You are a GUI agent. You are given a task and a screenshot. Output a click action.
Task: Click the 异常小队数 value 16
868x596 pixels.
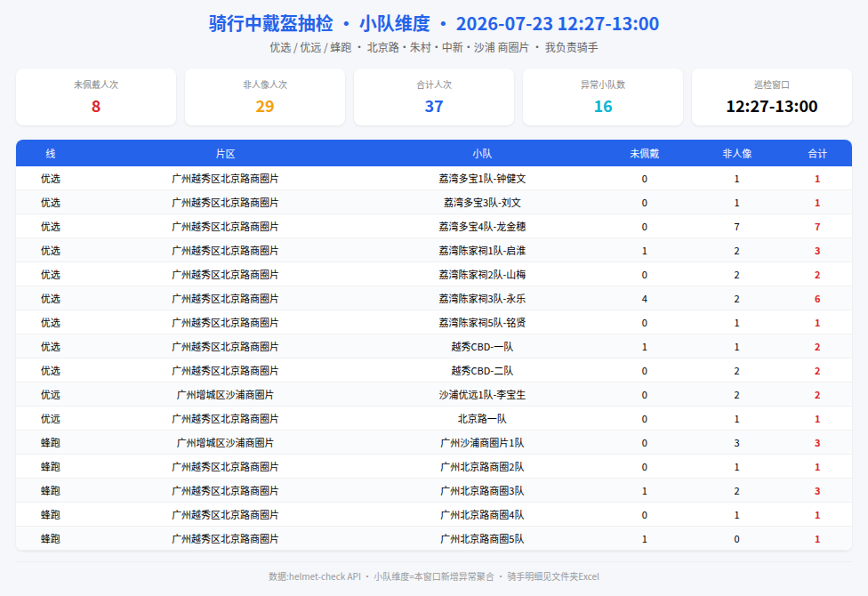click(x=603, y=107)
